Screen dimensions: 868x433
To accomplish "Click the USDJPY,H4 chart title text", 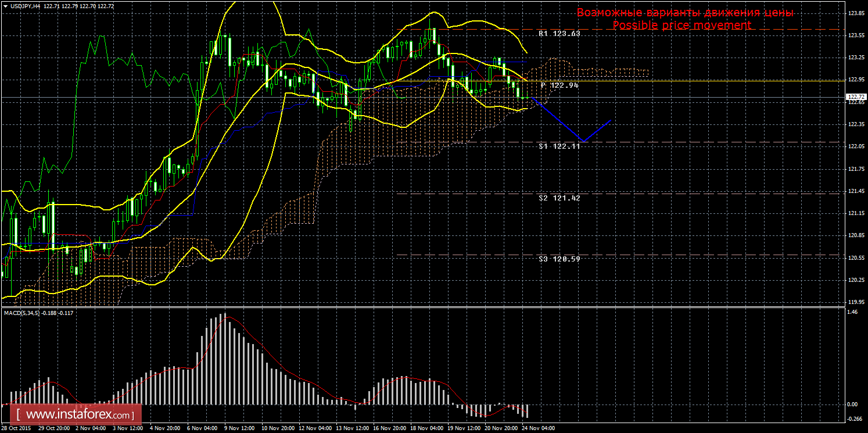I will (x=25, y=6).
